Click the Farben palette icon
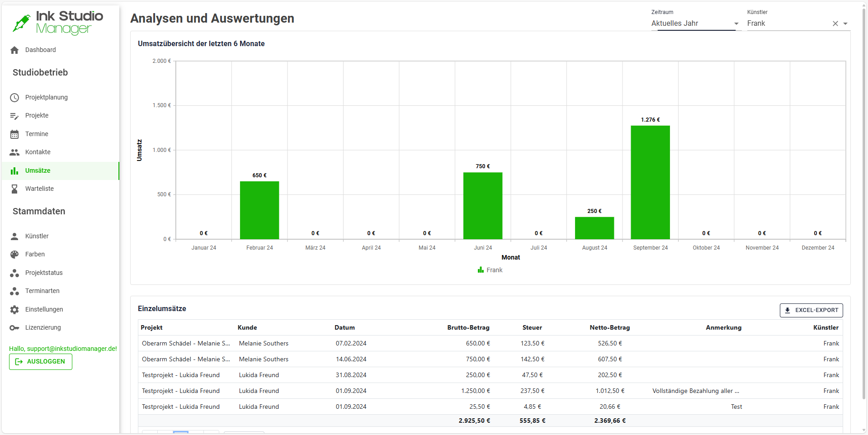 [14, 255]
